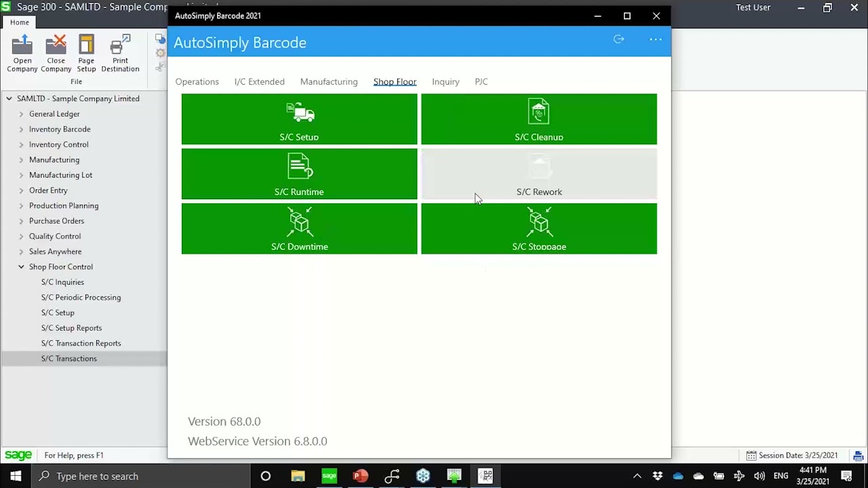This screenshot has width=868, height=488.
Task: Open File Explorer from the taskbar
Action: [x=298, y=476]
